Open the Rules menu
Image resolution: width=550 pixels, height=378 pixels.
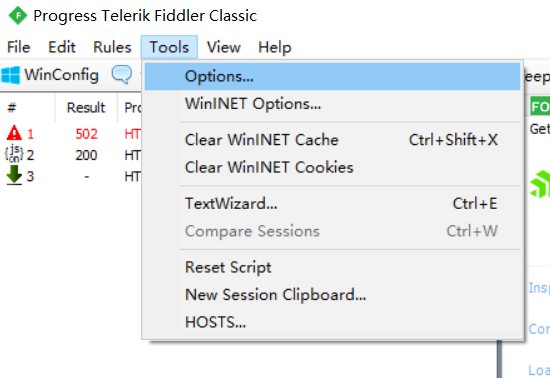point(112,47)
